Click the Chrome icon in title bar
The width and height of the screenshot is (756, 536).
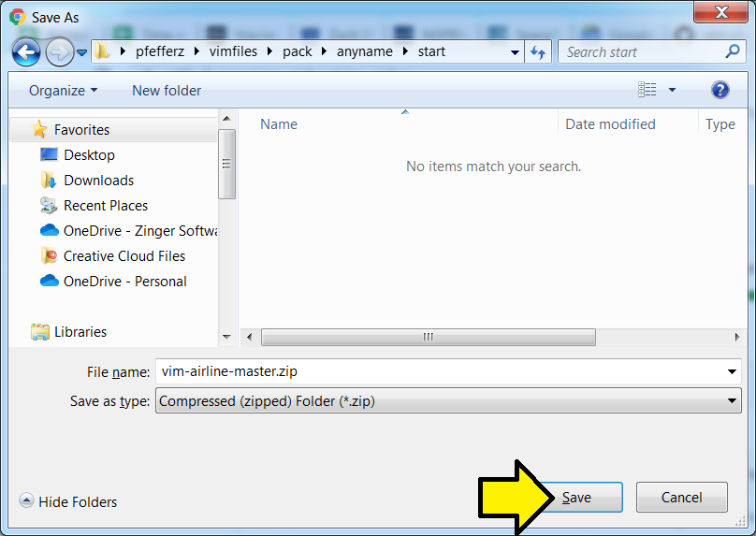[18, 17]
